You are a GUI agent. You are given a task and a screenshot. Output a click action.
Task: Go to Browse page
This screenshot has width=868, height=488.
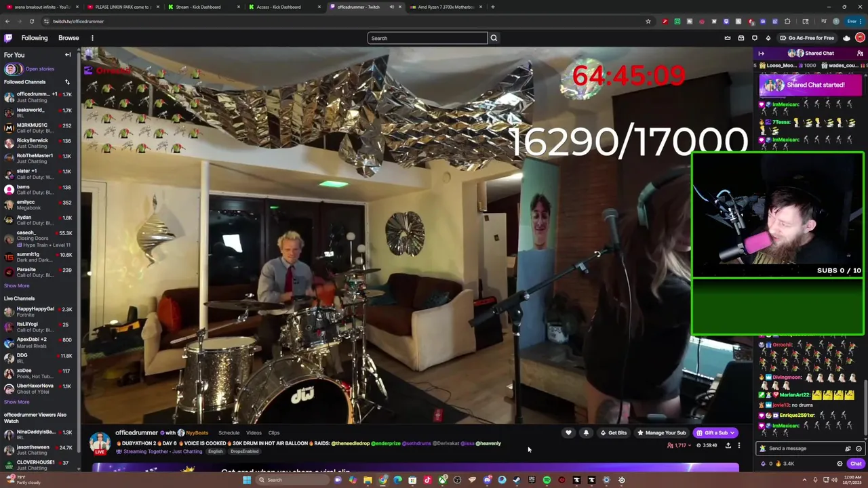68,38
